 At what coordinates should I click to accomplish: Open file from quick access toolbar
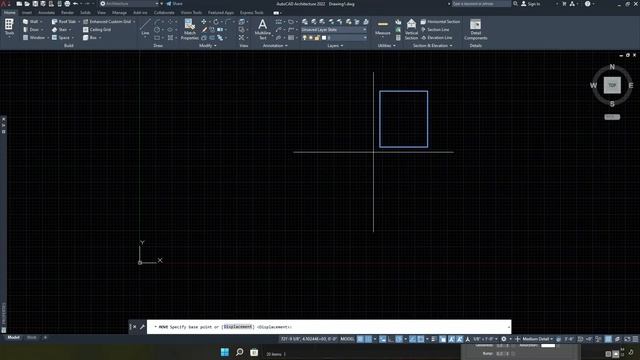click(27, 4)
